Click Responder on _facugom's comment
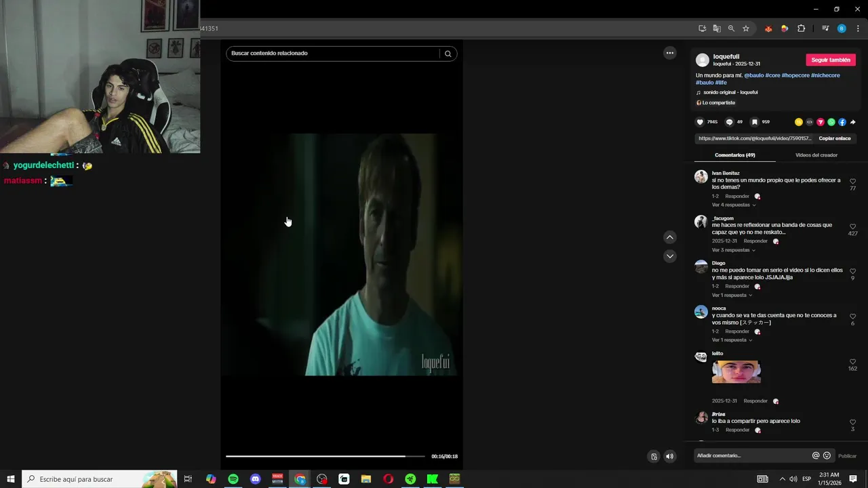Image resolution: width=868 pixels, height=488 pixels. click(755, 241)
